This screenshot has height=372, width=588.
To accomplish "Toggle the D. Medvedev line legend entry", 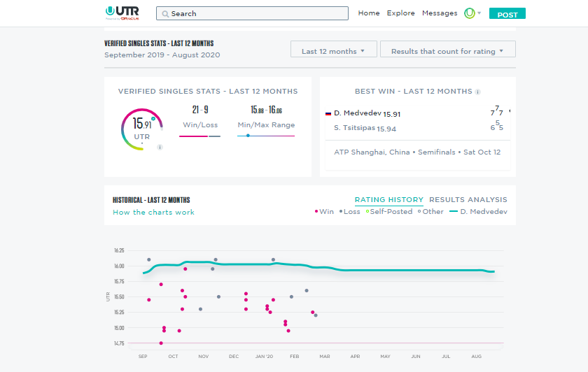I will pyautogui.click(x=478, y=212).
